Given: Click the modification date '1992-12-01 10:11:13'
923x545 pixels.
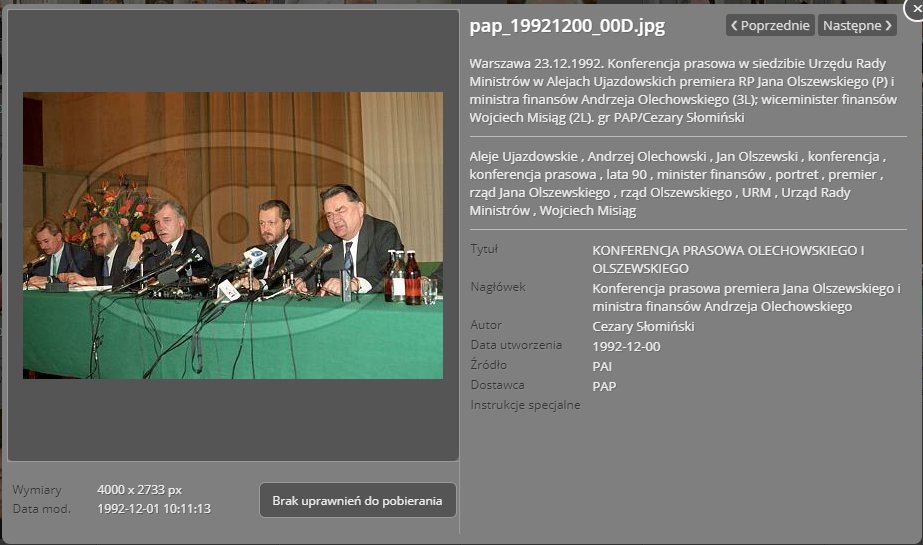Looking at the screenshot, I should tap(154, 509).
